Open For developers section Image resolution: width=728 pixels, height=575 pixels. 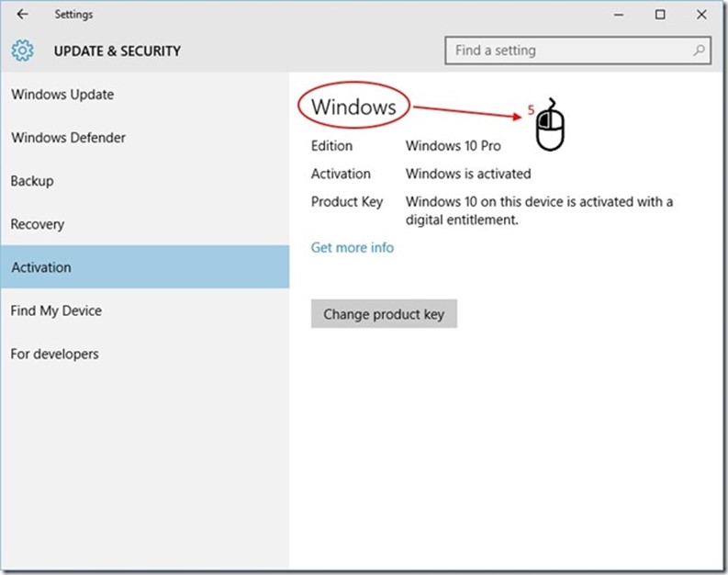point(145,354)
